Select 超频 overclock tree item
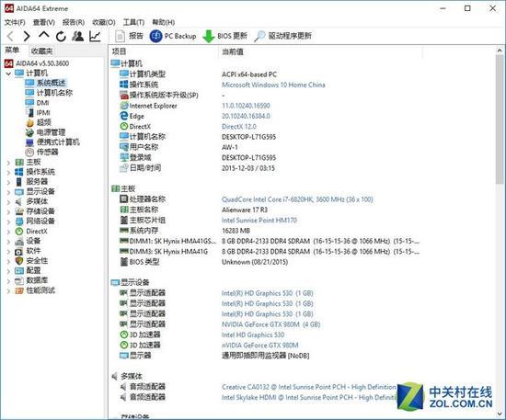This screenshot has width=506, height=420. [x=39, y=122]
